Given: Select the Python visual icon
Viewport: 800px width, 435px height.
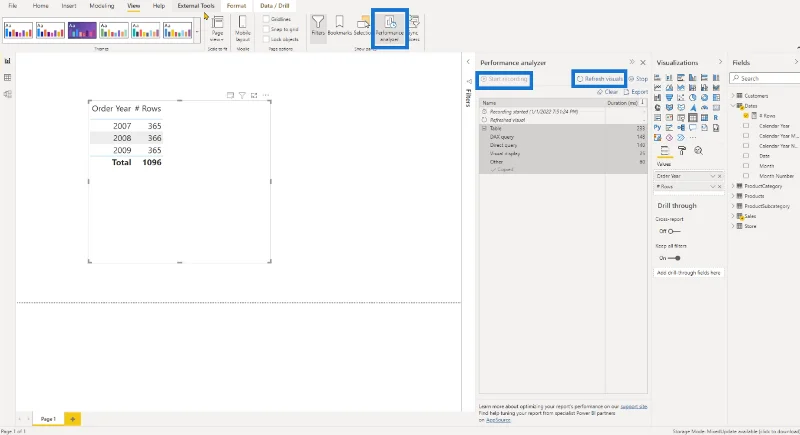Looking at the screenshot, I should [x=657, y=127].
